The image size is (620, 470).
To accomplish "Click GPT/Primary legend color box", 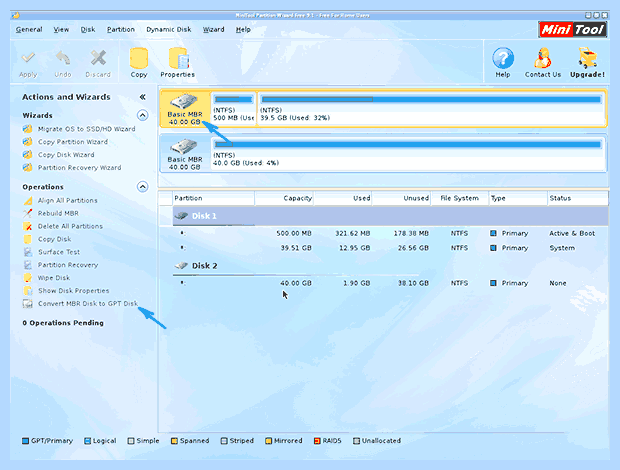I will (25, 441).
